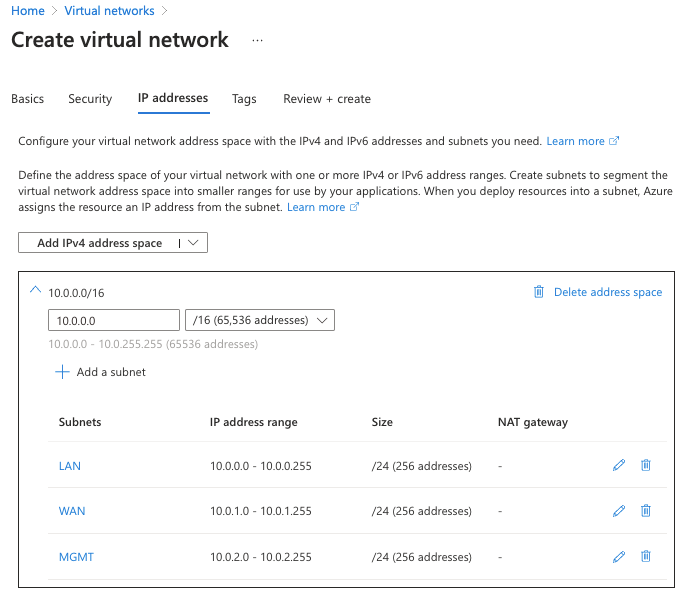The image size is (686, 594).
Task: Expand the Add IPv4 address space dropdown arrow
Action: pos(193,243)
